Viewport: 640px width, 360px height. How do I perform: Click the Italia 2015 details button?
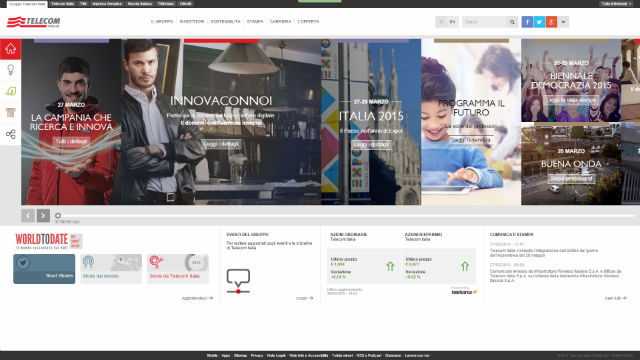[371, 144]
